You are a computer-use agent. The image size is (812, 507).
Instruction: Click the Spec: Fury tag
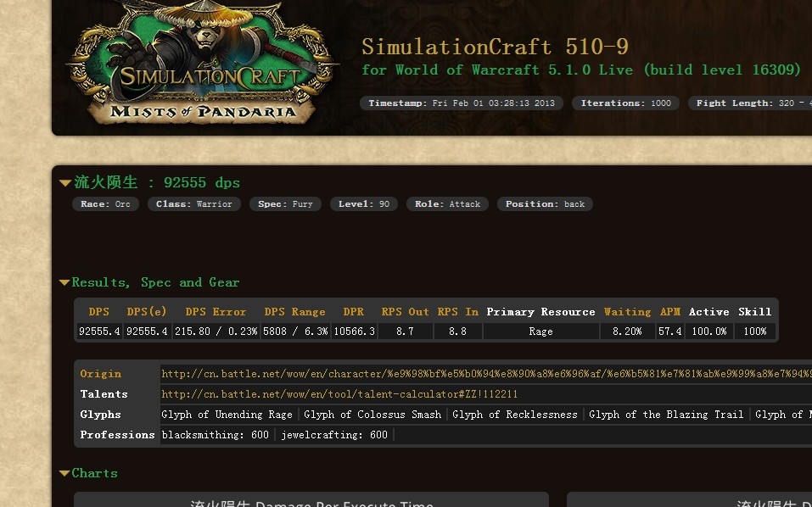pos(285,203)
